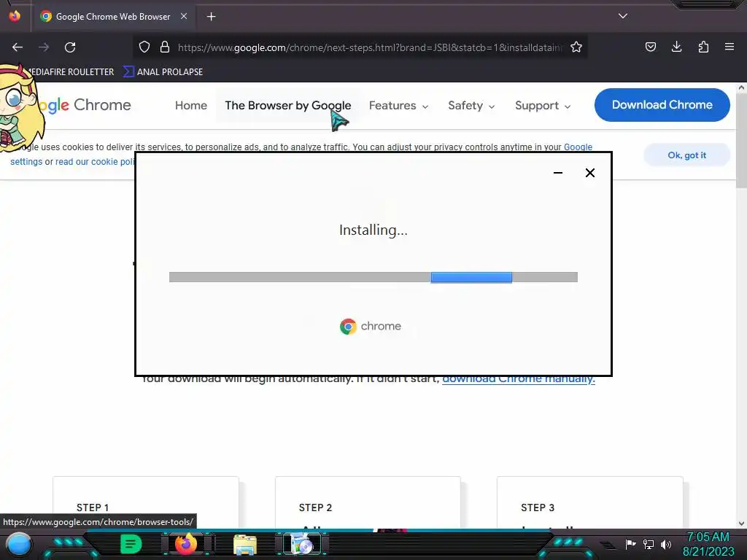Open the Action Center flag tray icon
The width and height of the screenshot is (747, 560).
pos(630,544)
